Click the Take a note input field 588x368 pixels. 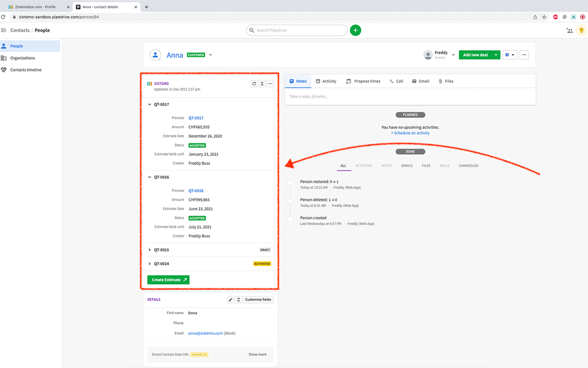click(x=410, y=96)
